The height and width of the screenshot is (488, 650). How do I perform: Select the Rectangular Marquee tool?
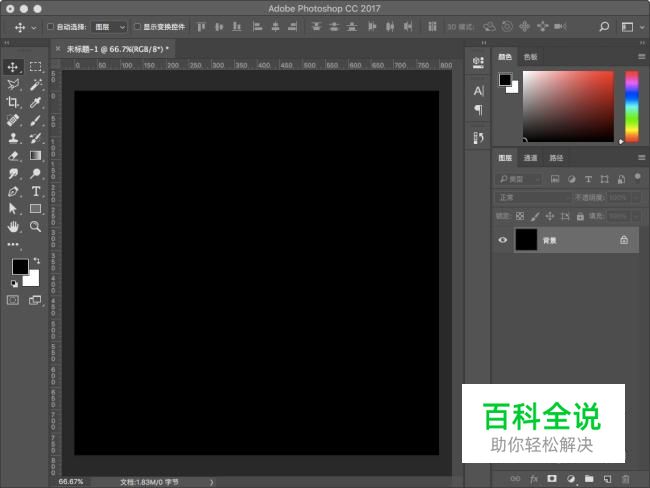pos(35,66)
